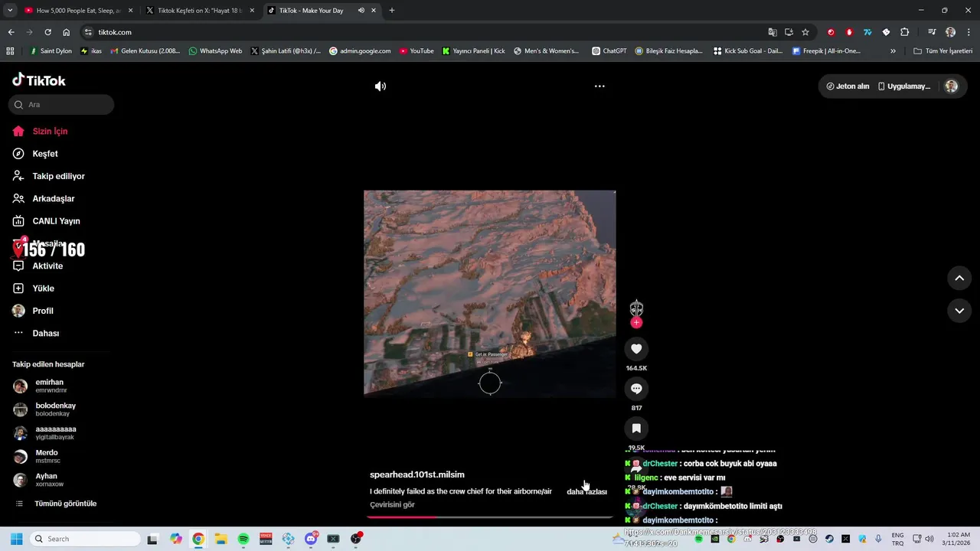Go to next video down arrow
Viewport: 980px width, 551px height.
coord(959,311)
